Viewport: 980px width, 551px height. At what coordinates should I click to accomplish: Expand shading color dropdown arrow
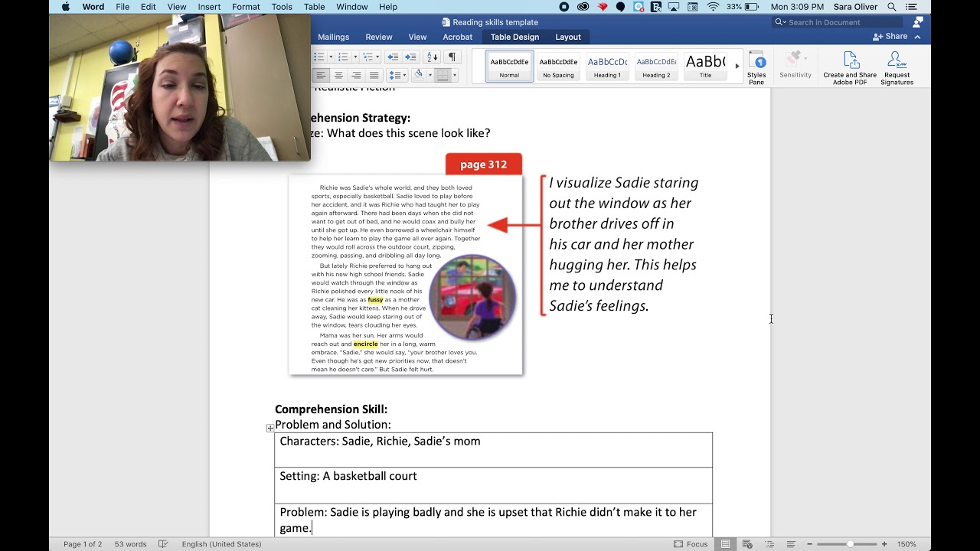(429, 75)
